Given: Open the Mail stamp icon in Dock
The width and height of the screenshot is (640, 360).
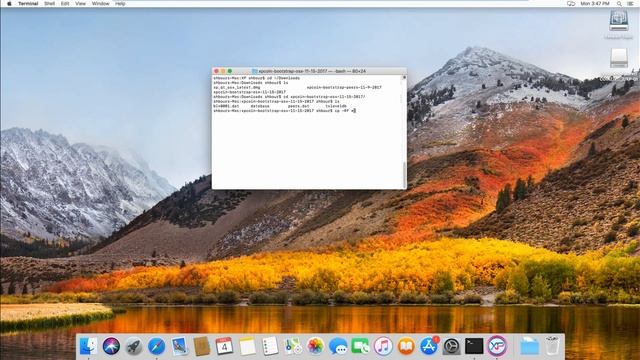Looking at the screenshot, I should point(179,346).
